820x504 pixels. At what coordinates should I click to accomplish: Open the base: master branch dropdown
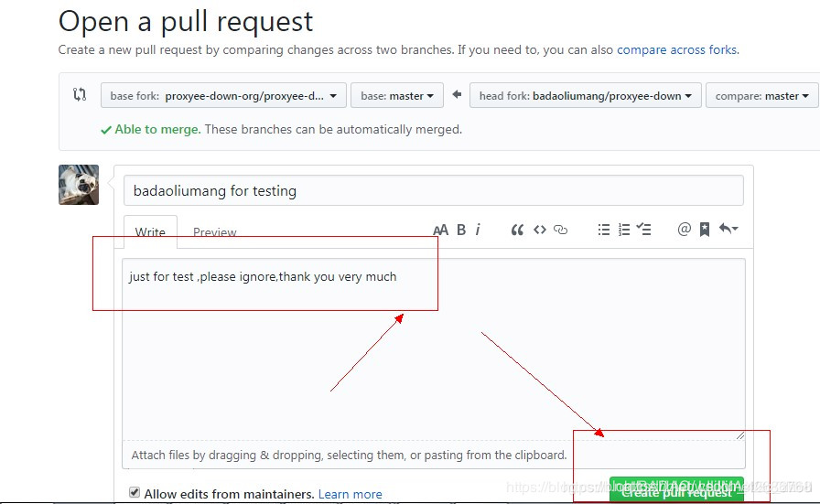tap(397, 96)
